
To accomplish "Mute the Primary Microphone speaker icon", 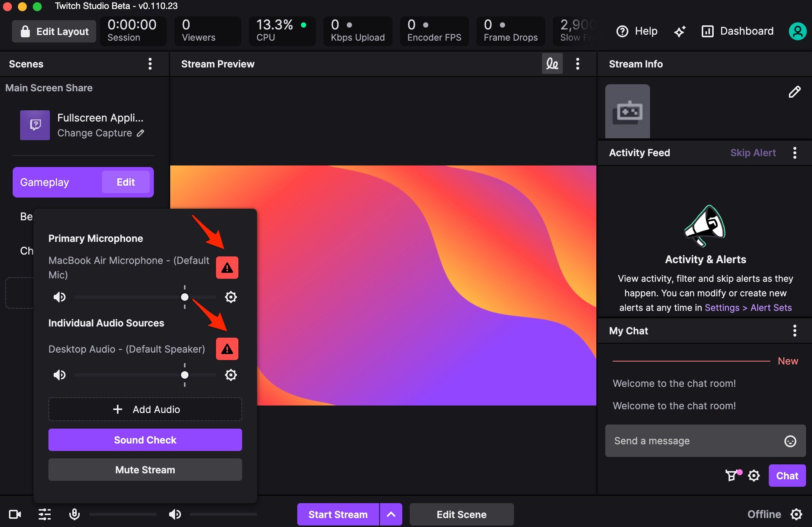I will (60, 297).
